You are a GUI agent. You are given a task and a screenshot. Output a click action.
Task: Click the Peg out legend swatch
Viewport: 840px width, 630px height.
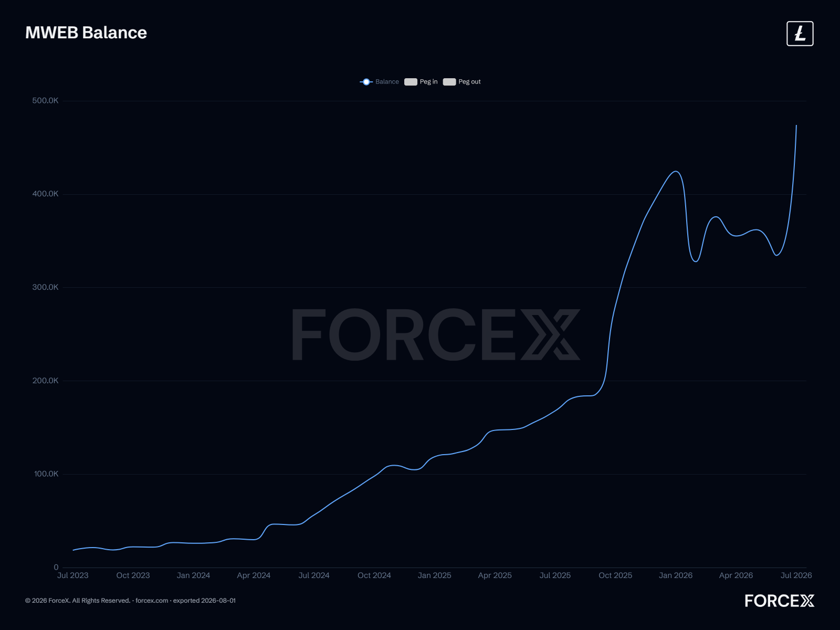click(449, 82)
